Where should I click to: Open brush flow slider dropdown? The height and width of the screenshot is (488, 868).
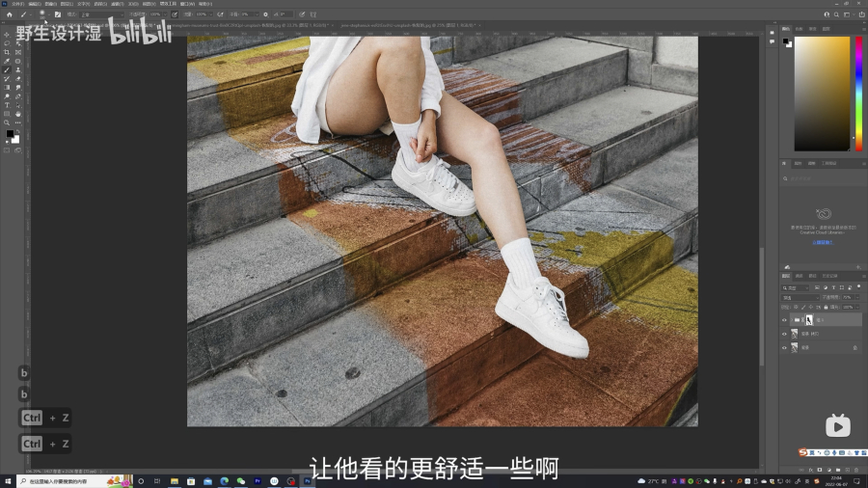[x=212, y=14]
